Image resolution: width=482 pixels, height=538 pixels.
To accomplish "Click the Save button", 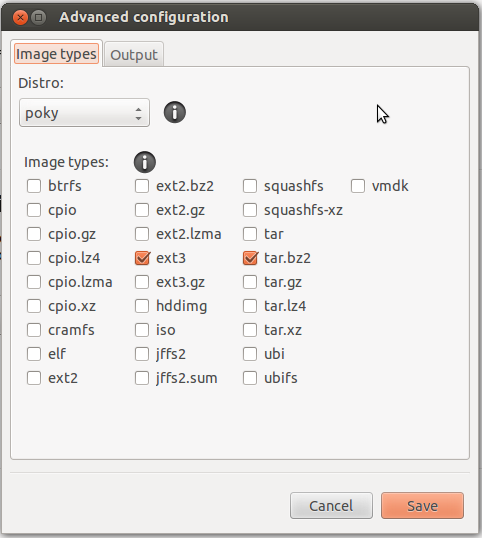I will point(422,505).
